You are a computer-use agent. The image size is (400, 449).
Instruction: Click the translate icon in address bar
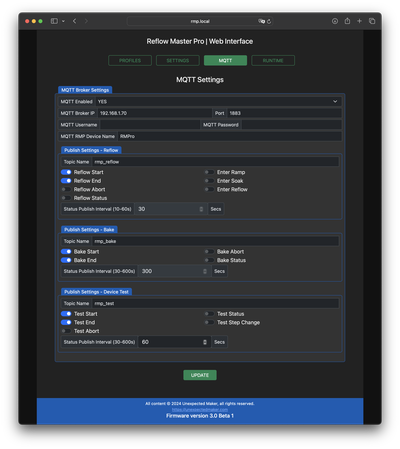click(x=261, y=21)
